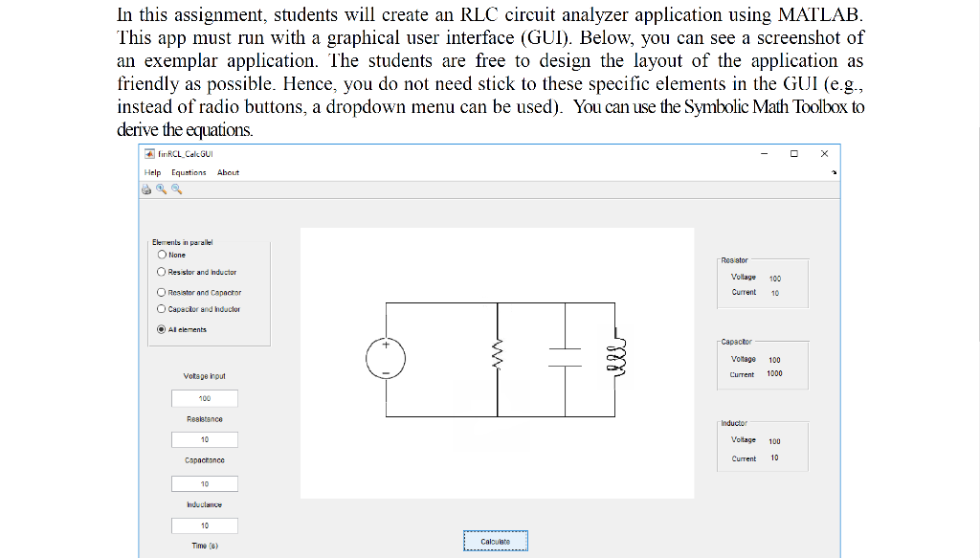
Task: Click the MATLAB icon in the title bar
Action: pos(148,153)
